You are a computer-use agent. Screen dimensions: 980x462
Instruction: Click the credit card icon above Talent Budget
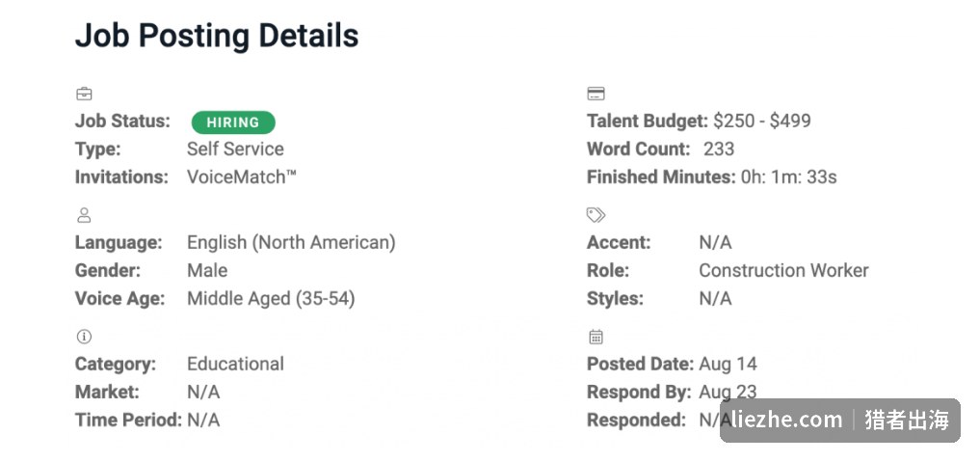(596, 94)
